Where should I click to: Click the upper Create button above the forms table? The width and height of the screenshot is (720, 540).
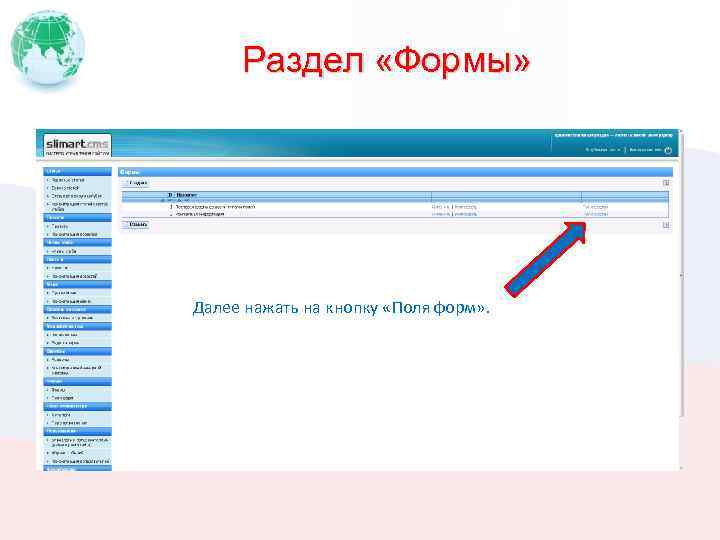[x=135, y=183]
